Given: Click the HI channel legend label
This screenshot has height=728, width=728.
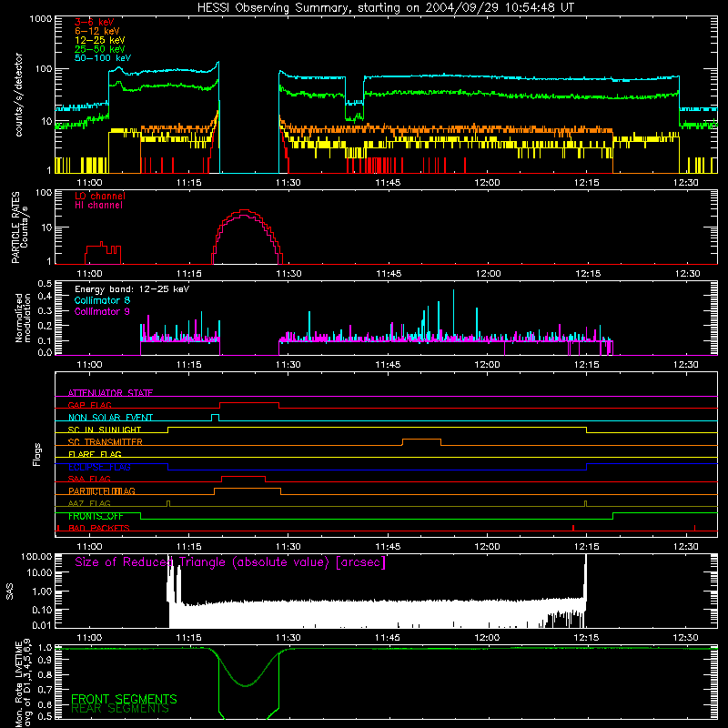Looking at the screenshot, I should (x=98, y=205).
